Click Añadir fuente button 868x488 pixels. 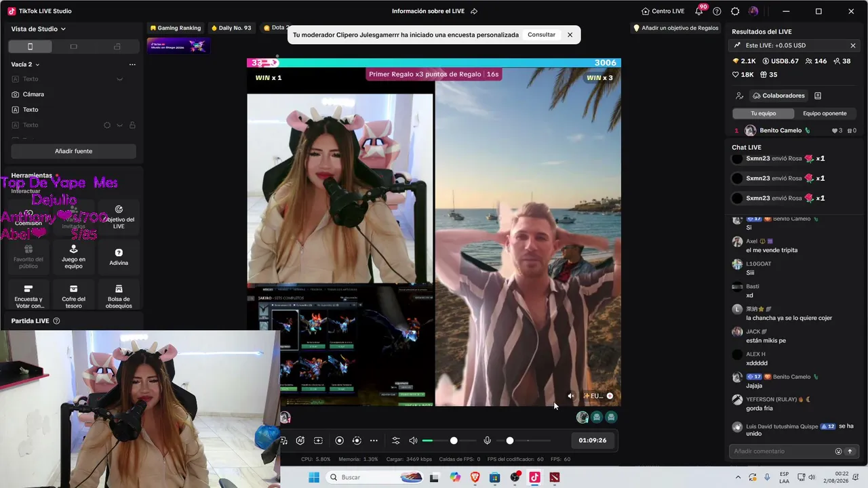click(73, 151)
